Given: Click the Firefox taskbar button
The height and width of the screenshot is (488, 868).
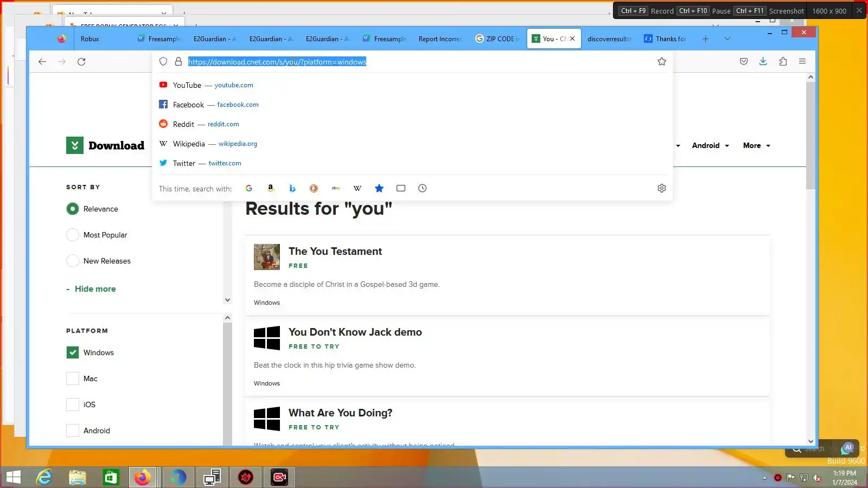Looking at the screenshot, I should point(143,477).
